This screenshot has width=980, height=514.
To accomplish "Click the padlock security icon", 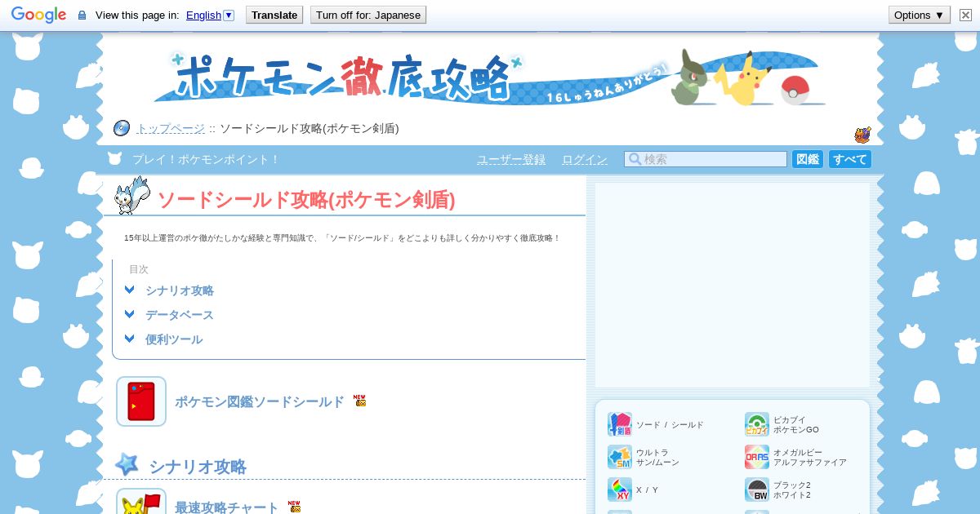I will coord(82,15).
